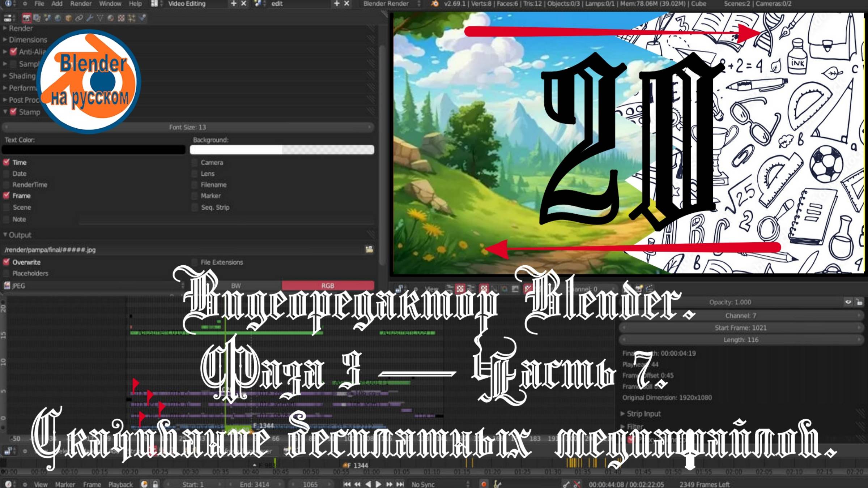
Task: Open the World properties globe tab
Action: 58,18
